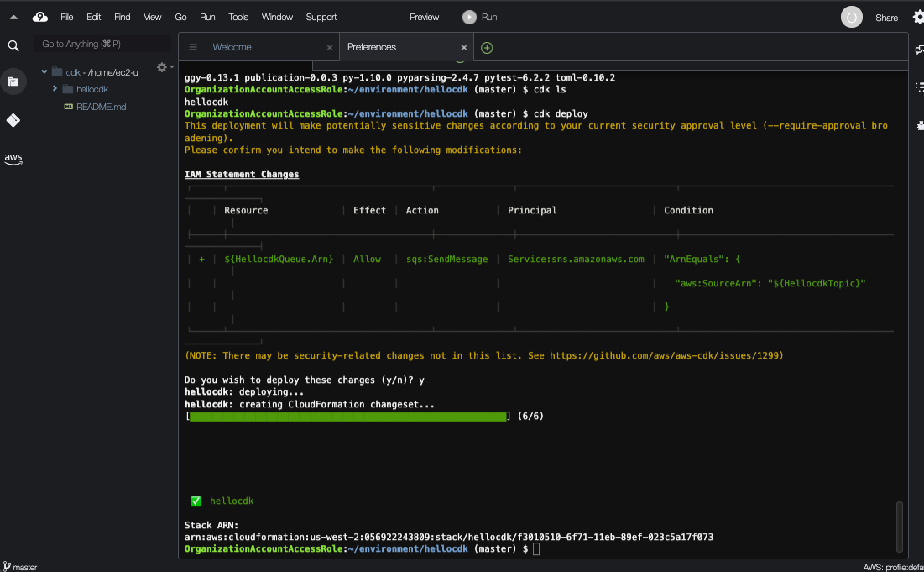Collapse the menu bar with the up arrow
This screenshot has width=924, height=572.
(13, 18)
